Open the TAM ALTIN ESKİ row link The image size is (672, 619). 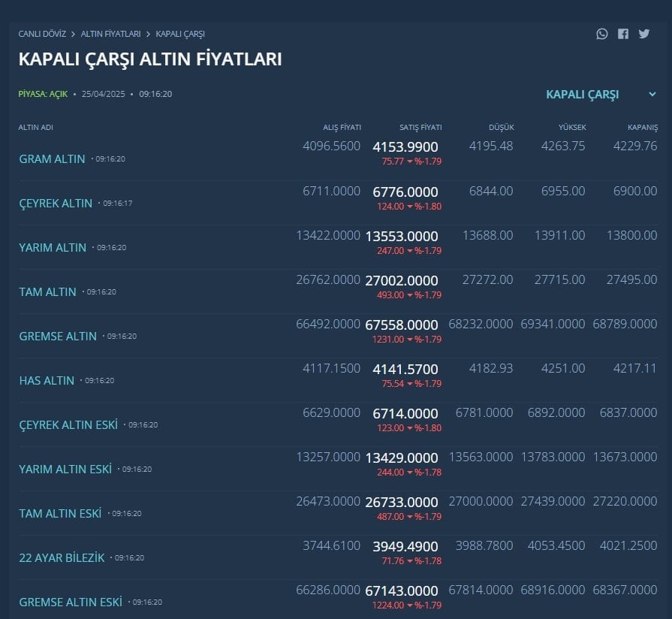tap(60, 514)
